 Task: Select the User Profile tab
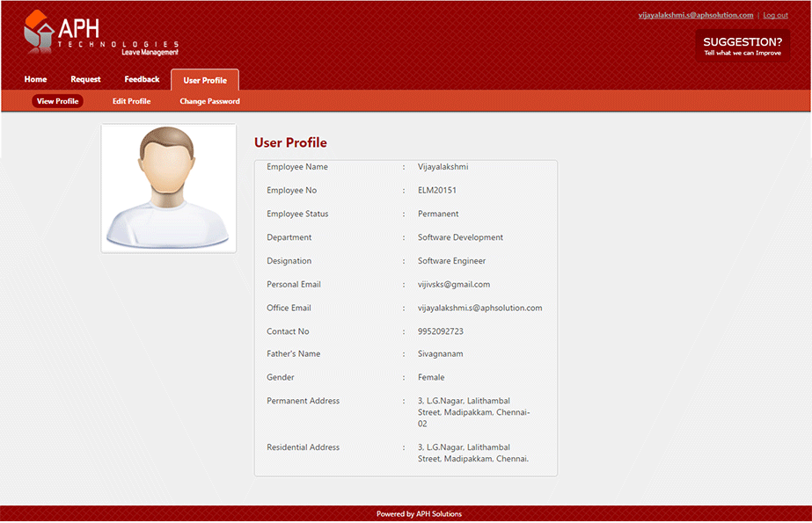click(x=205, y=81)
